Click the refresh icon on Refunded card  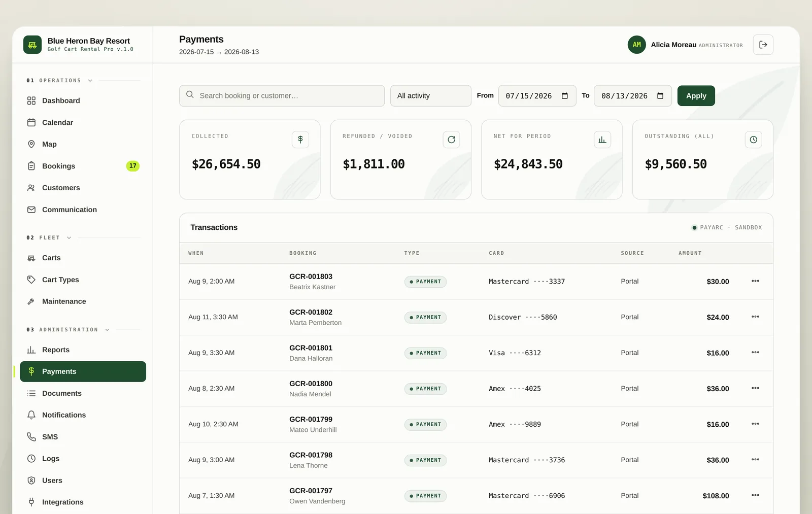click(451, 140)
